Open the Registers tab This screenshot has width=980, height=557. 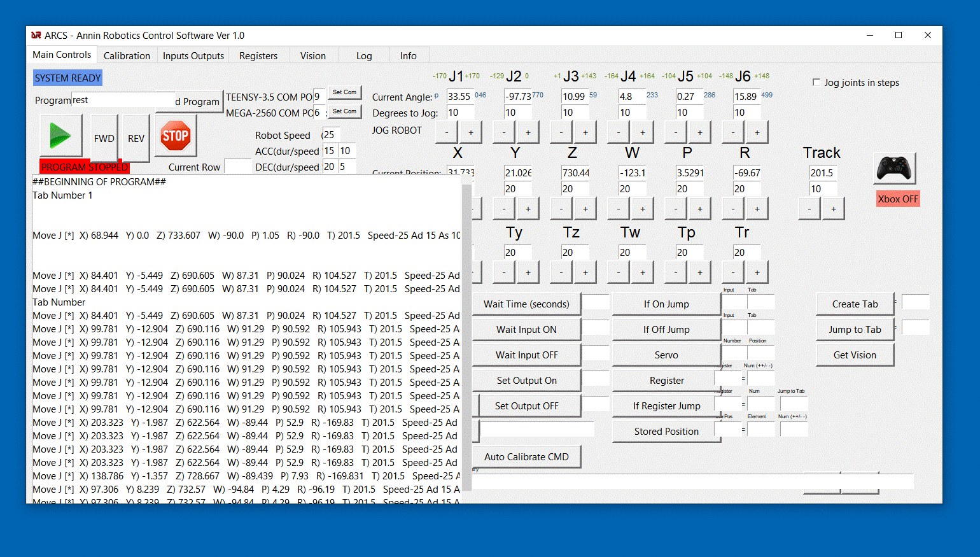click(x=258, y=55)
